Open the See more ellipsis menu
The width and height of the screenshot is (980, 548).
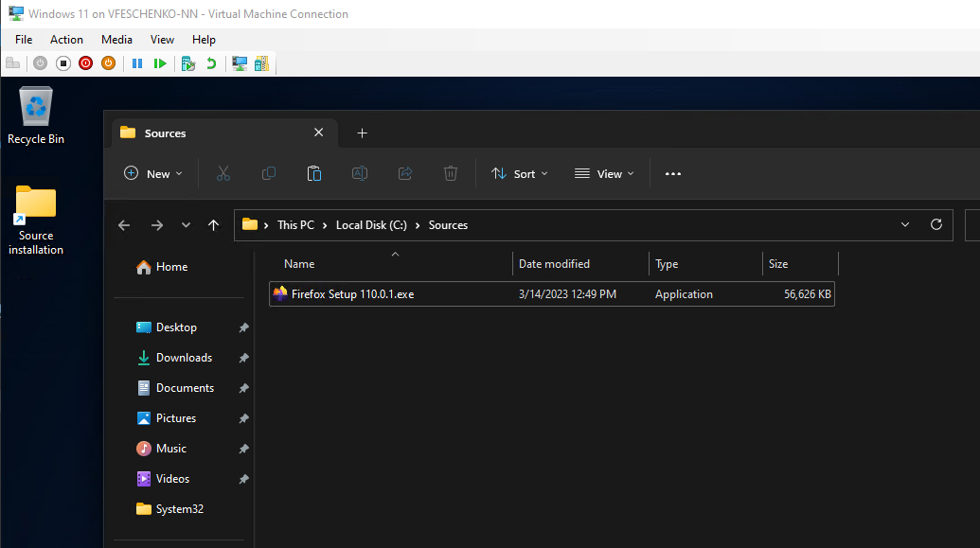673,174
